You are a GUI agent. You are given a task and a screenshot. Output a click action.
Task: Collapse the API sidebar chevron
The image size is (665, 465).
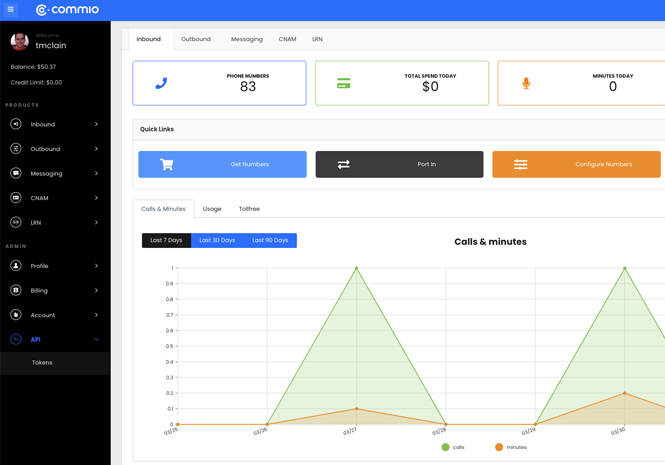(x=96, y=339)
